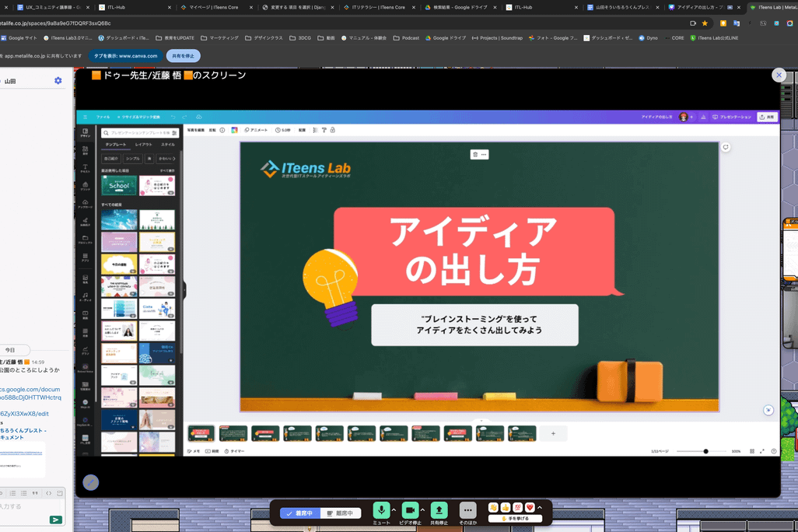Open the Elements panel in the Canva sidebar
798x532 pixels.
(x=85, y=150)
